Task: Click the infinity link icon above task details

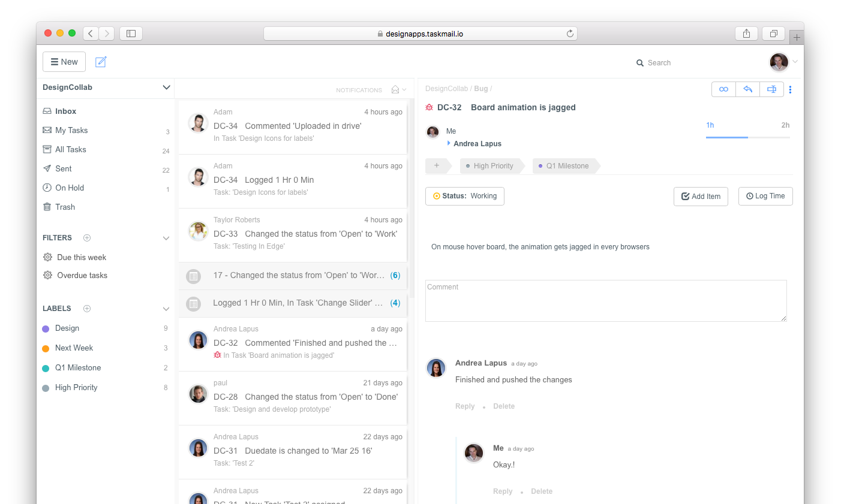Action: (723, 89)
